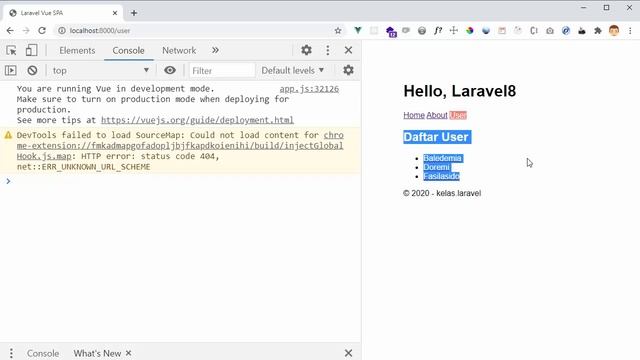
Task: Open the purple extension with number badge
Action: coord(391,31)
